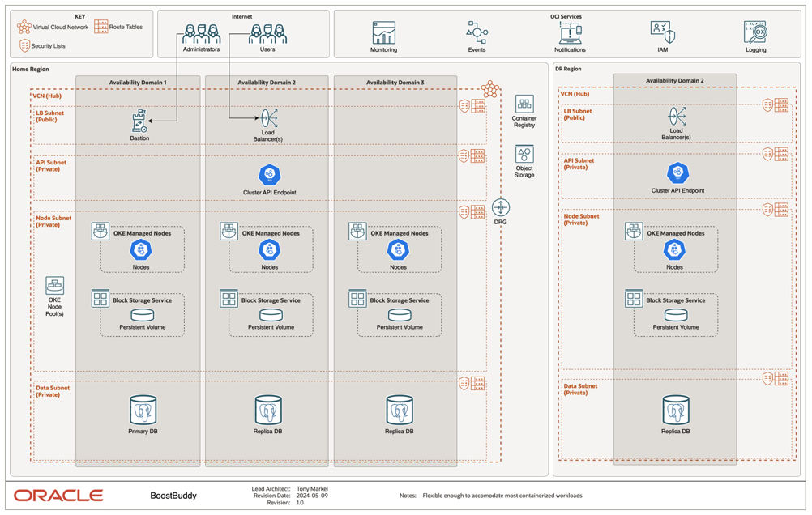The height and width of the screenshot is (515, 812).
Task: Select the Block Storage Service icon in Availability Domain 3
Action: (357, 298)
